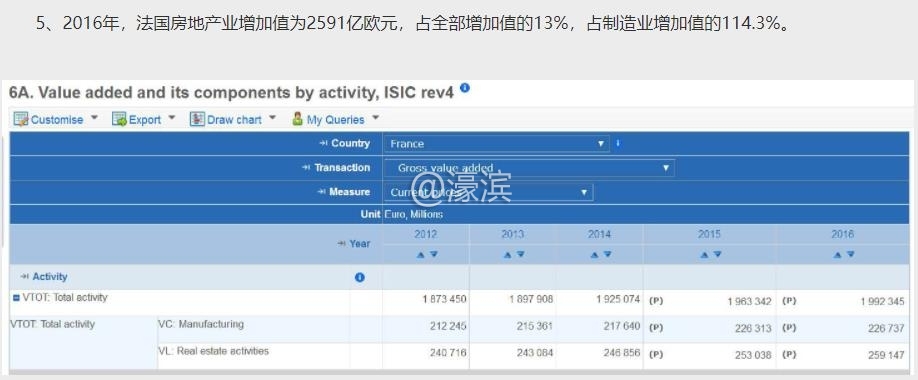The width and height of the screenshot is (918, 380).
Task: Click the Draw chart icon
Action: pyautogui.click(x=197, y=119)
